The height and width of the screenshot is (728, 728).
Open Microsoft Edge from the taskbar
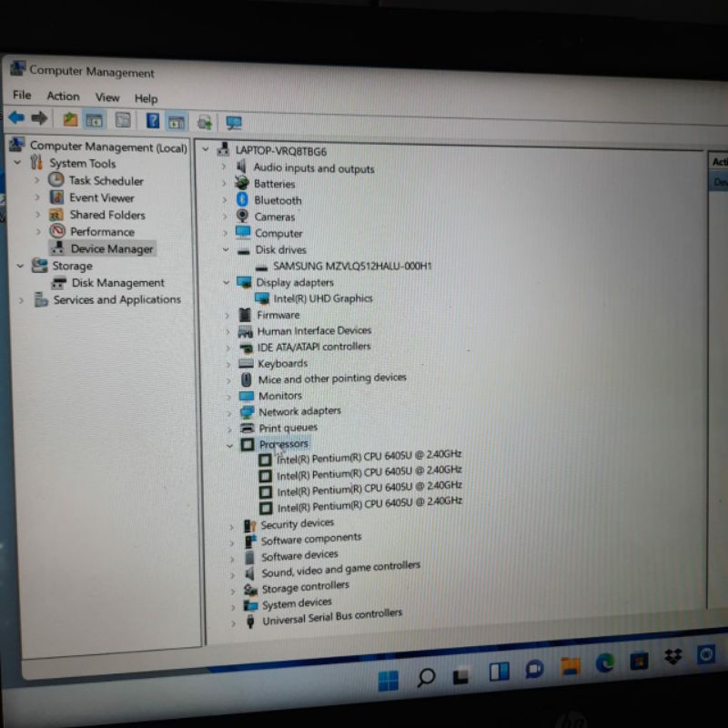click(x=605, y=663)
